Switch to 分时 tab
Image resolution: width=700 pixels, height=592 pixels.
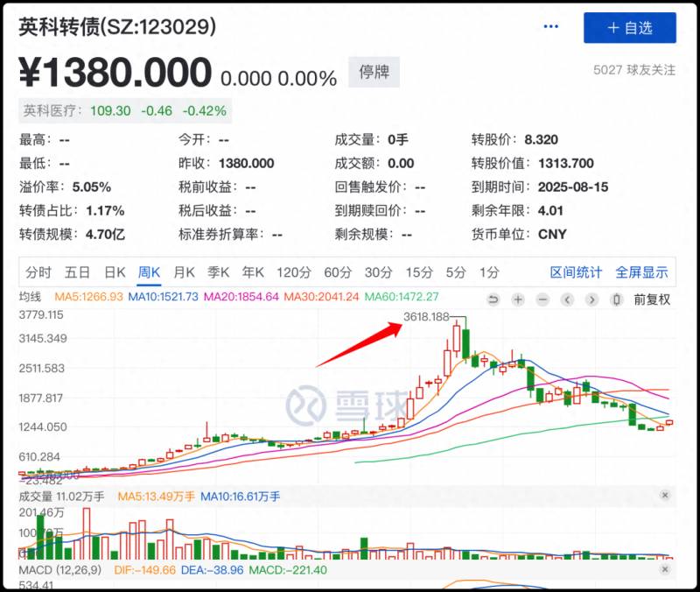click(38, 272)
